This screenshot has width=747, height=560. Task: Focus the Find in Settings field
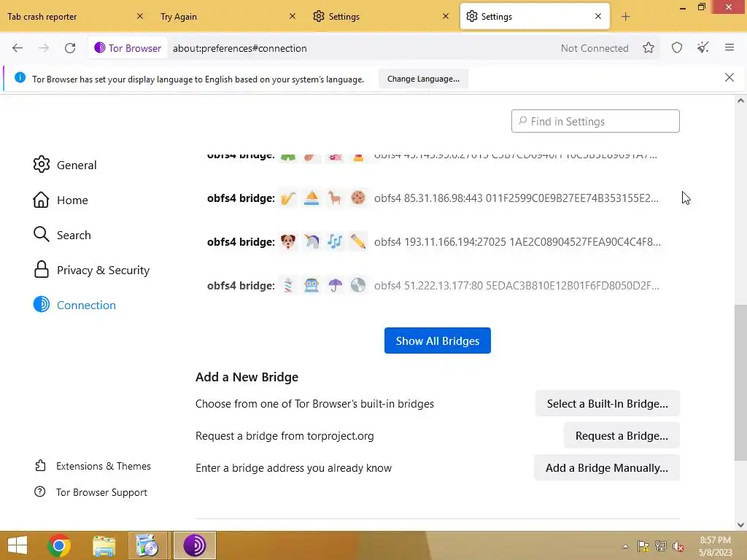(595, 122)
